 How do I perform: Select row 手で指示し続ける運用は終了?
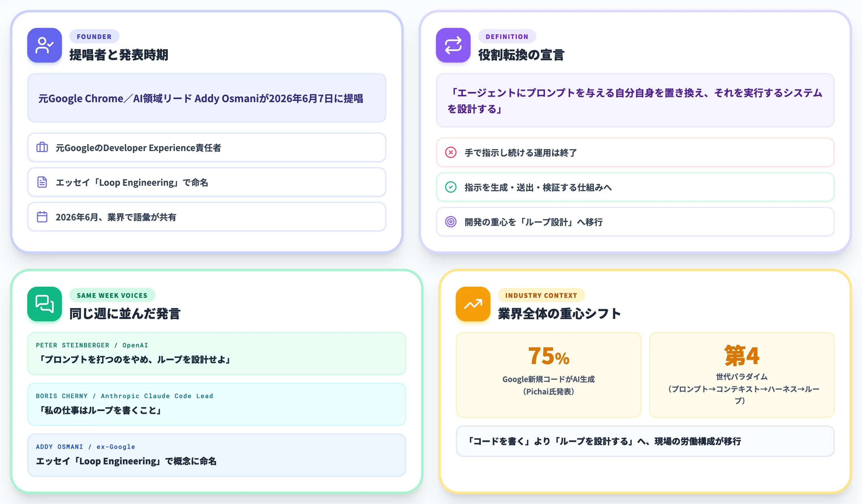[x=635, y=152]
